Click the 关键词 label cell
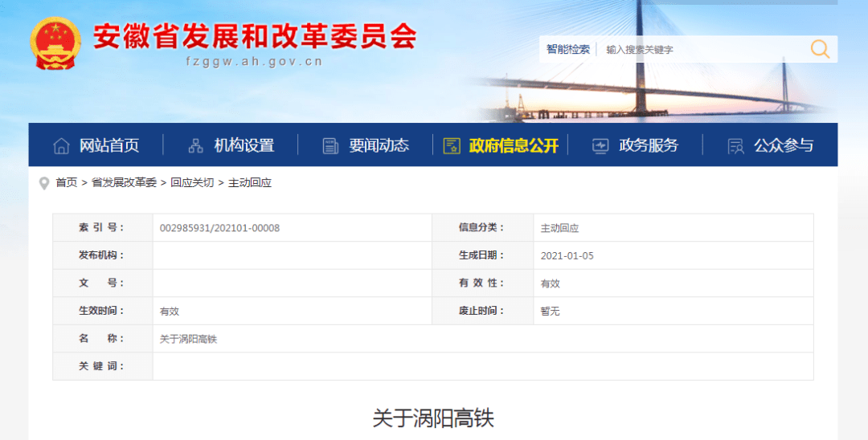The image size is (868, 440). pyautogui.click(x=102, y=366)
